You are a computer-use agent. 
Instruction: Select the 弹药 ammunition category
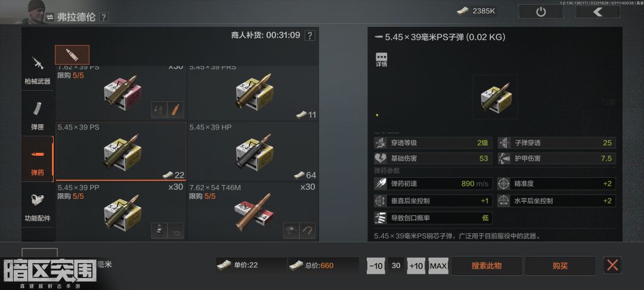coord(38,159)
